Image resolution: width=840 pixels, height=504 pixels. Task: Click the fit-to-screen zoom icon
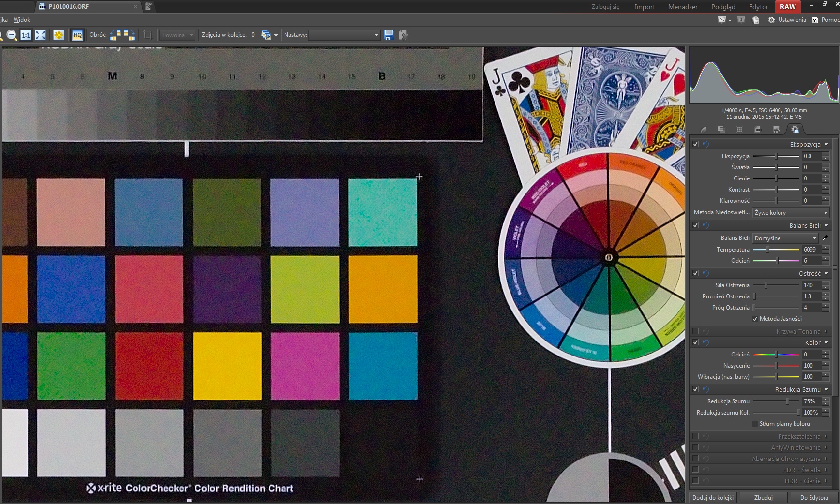(x=41, y=35)
